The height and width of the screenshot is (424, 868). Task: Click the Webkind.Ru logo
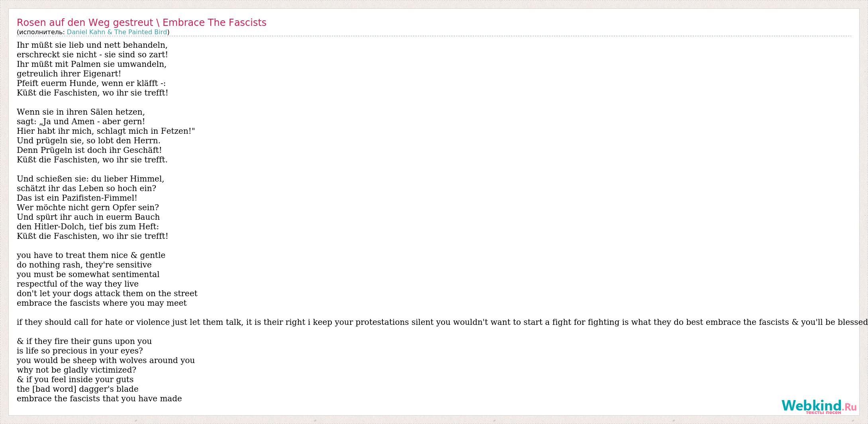[x=818, y=406]
